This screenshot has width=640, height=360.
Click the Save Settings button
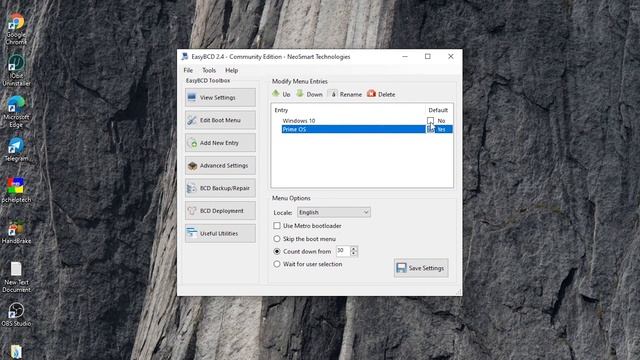[421, 268]
